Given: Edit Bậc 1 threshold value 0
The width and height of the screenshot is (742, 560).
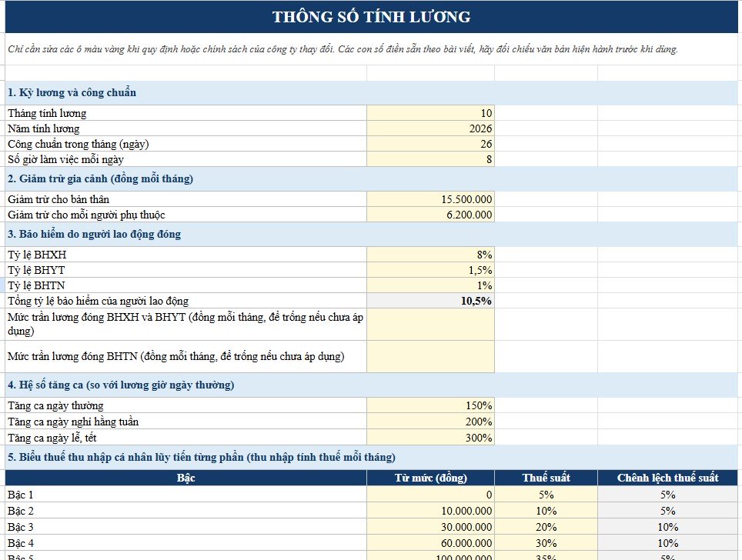Looking at the screenshot, I should coord(430,495).
